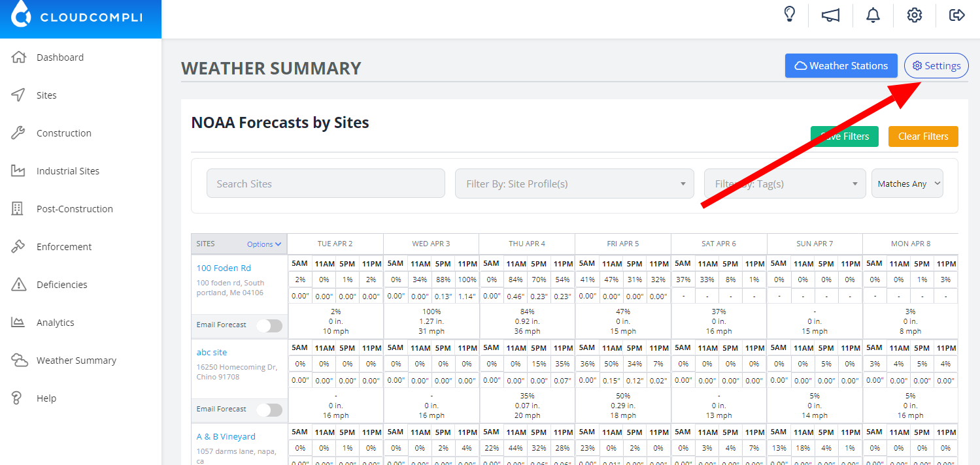Image resolution: width=980 pixels, height=465 pixels.
Task: Open the Filter By Site Profile(s) dropdown
Action: 574,184
